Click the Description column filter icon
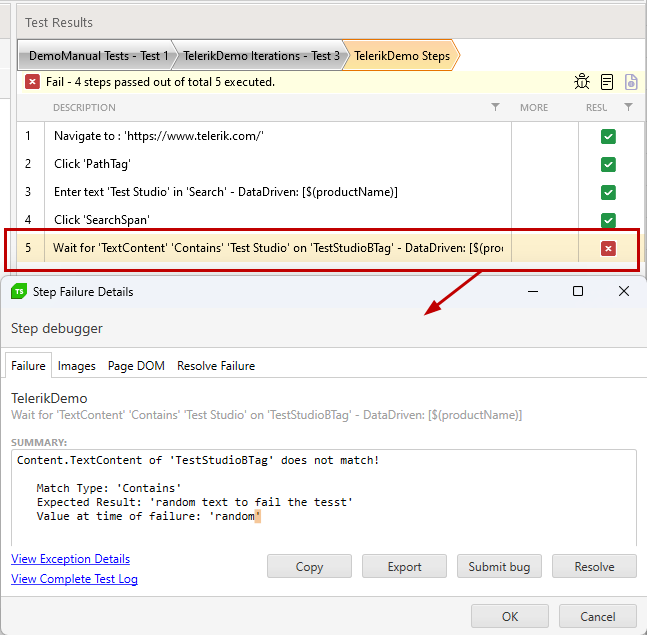This screenshot has height=635, width=647. point(495,107)
